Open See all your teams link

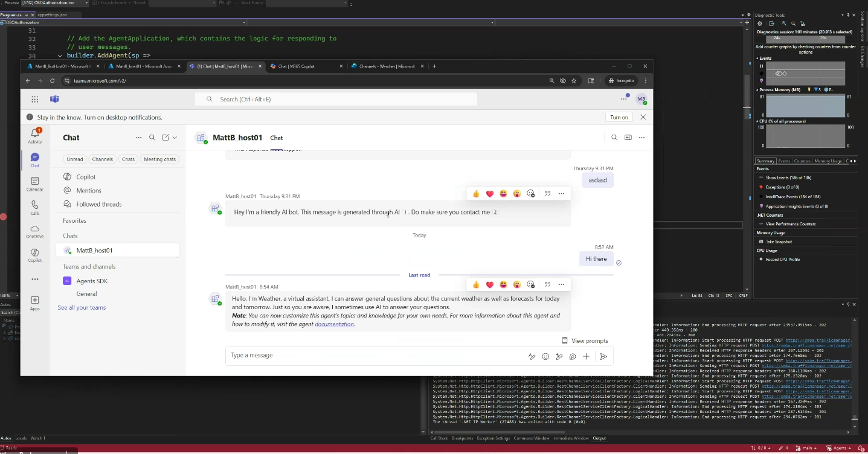click(x=82, y=308)
